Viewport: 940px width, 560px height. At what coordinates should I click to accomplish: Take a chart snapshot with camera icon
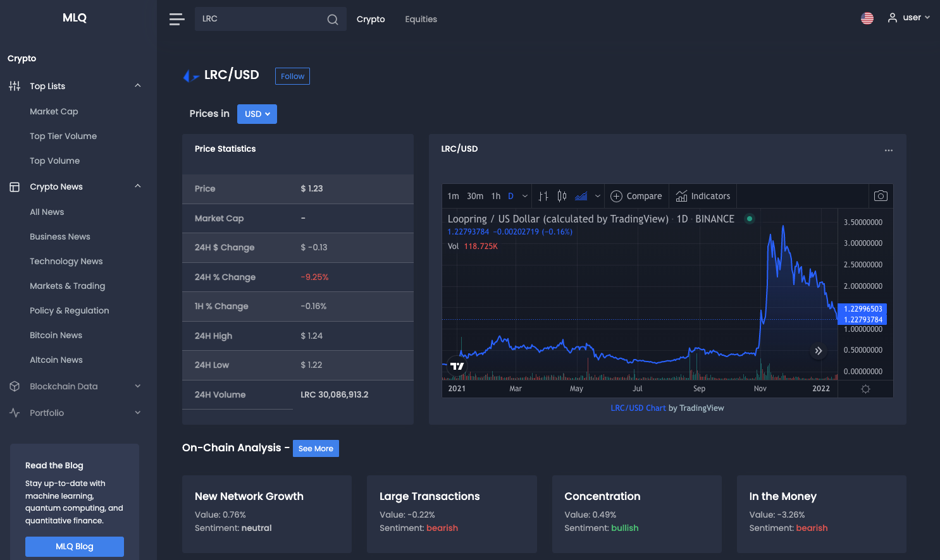coord(881,196)
